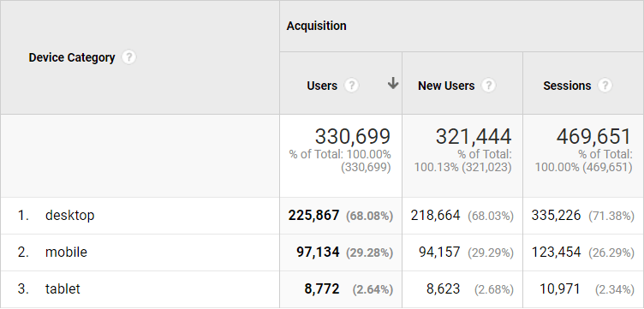
Task: Open help icon beside Device Category
Action: click(129, 57)
